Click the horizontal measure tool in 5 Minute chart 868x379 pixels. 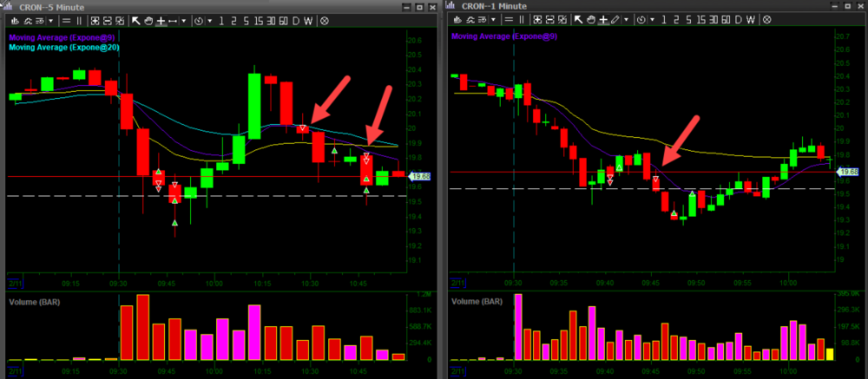coord(174,20)
